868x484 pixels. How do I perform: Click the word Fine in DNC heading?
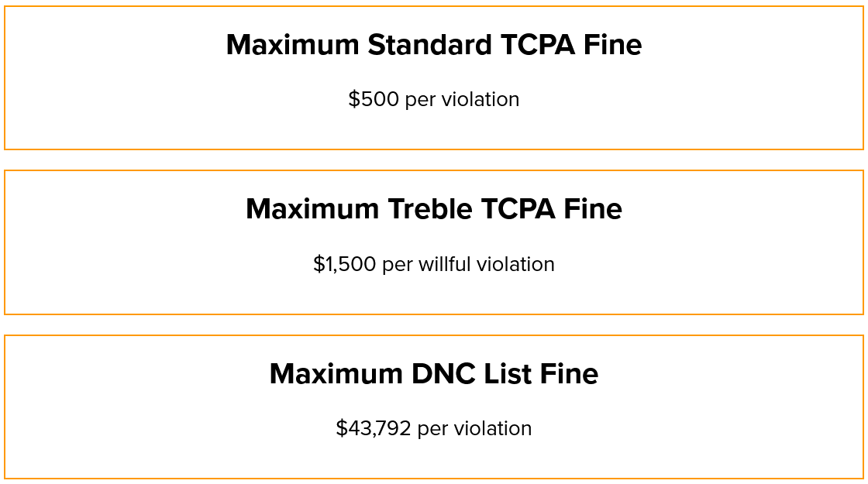(569, 373)
